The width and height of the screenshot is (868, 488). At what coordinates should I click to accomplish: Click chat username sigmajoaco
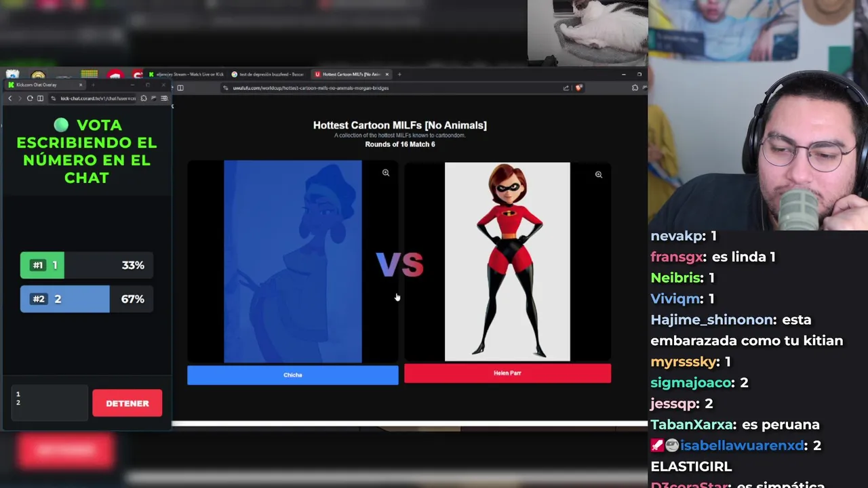pyautogui.click(x=691, y=383)
